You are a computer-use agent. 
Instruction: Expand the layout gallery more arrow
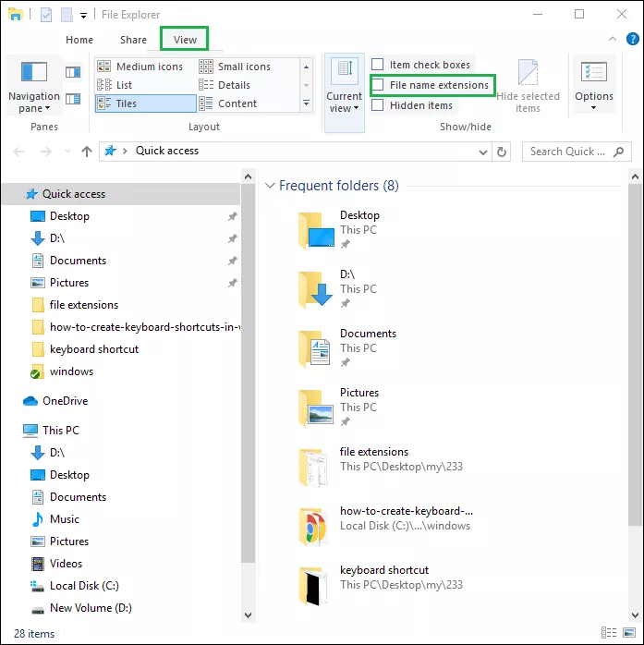click(307, 103)
